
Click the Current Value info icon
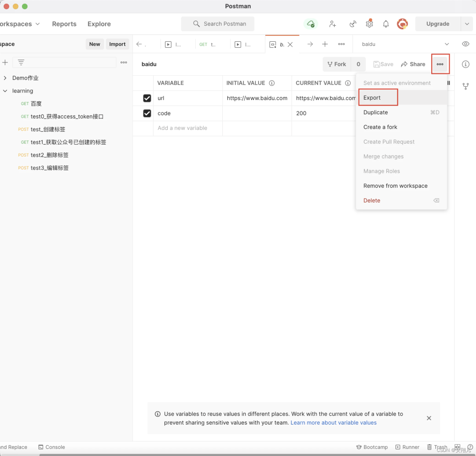(348, 83)
